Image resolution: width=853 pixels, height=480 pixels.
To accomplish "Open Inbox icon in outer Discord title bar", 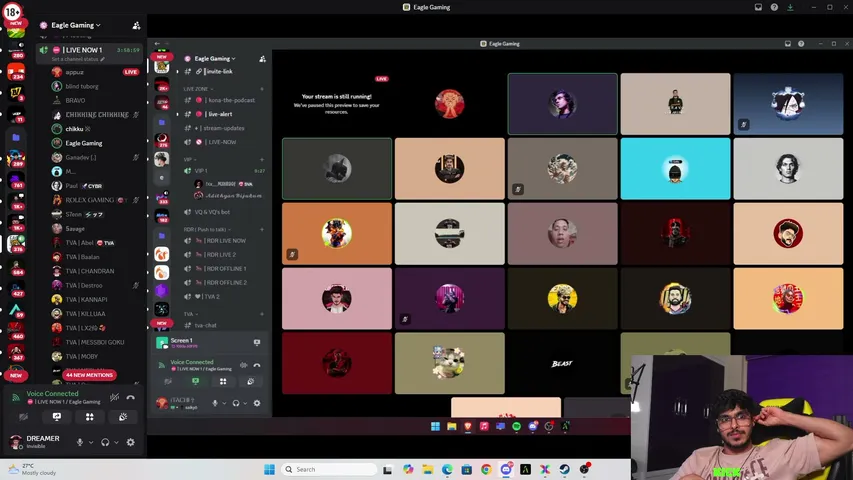I will click(758, 7).
